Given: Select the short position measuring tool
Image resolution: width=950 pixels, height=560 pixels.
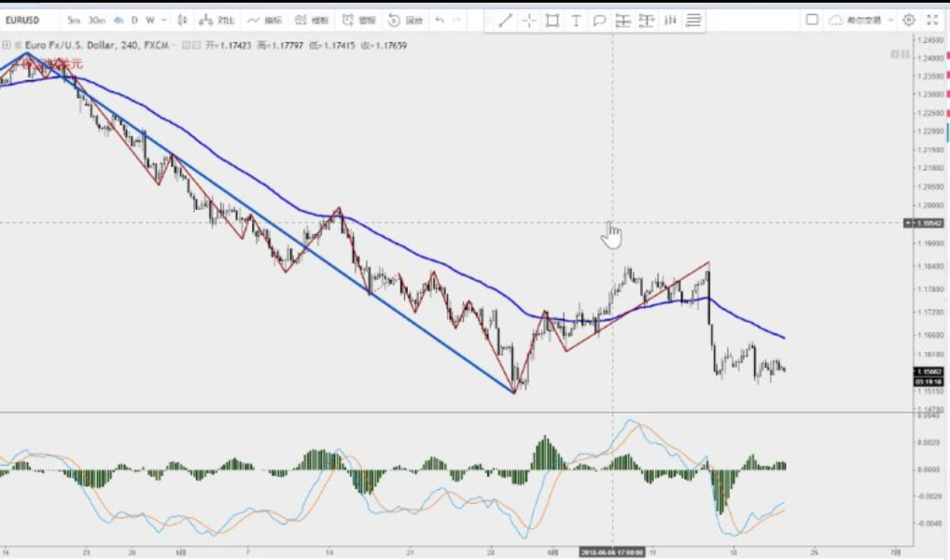Looking at the screenshot, I should 647,21.
